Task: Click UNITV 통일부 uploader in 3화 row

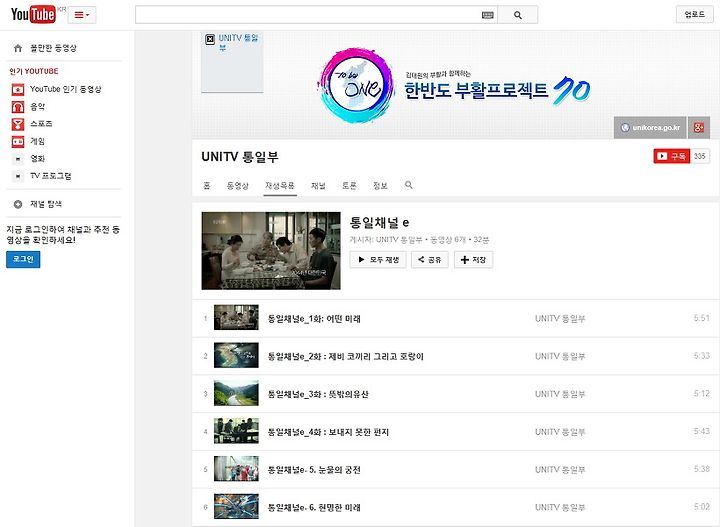Action: 560,394
